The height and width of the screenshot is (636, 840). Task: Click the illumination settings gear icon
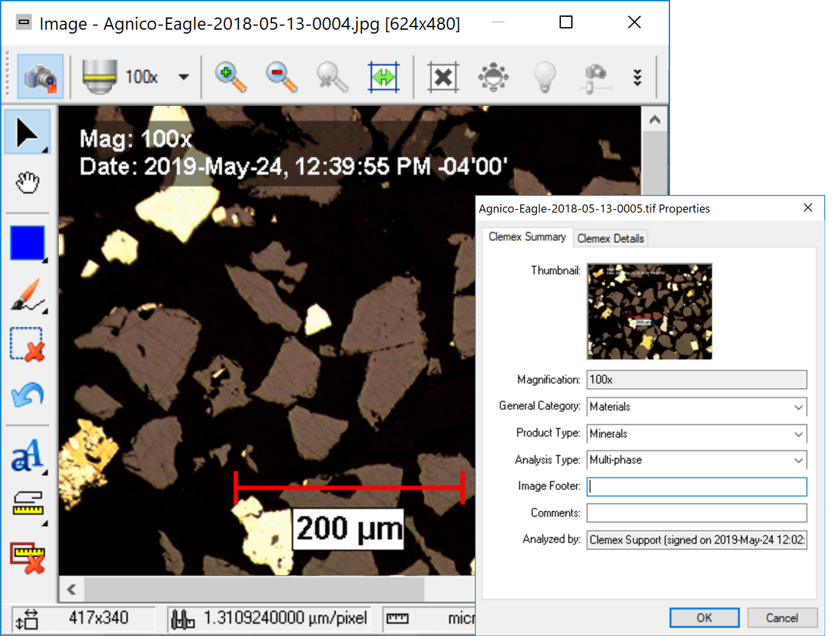click(x=494, y=77)
